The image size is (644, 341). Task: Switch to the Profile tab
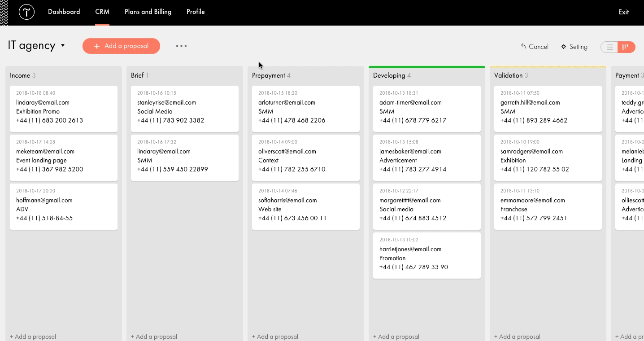[196, 12]
